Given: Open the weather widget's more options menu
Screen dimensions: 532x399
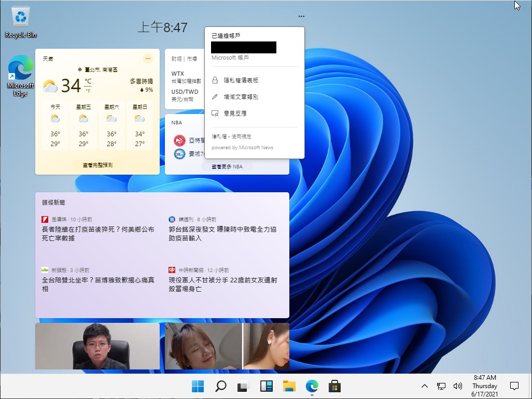Looking at the screenshot, I should 148,58.
